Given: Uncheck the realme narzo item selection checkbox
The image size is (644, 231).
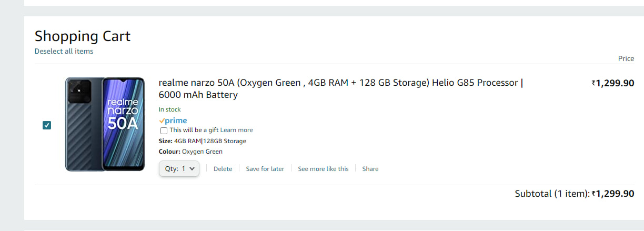Looking at the screenshot, I should click(47, 125).
